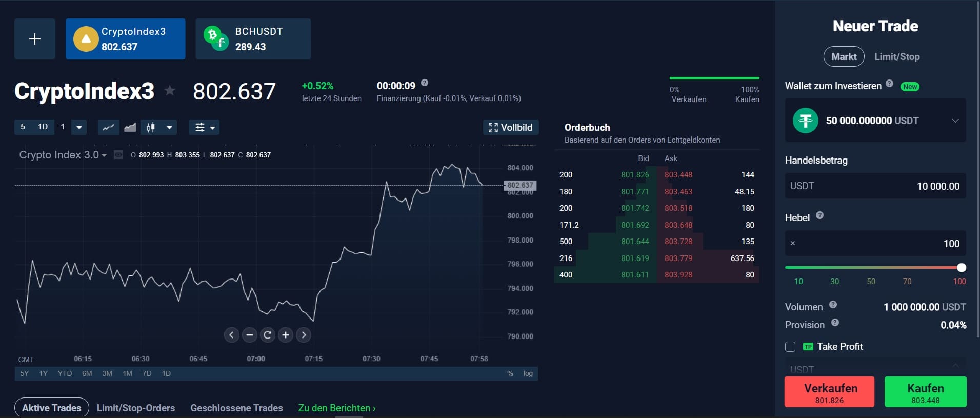The width and height of the screenshot is (980, 418).
Task: Click help icon next to Hebel
Action: point(819,215)
